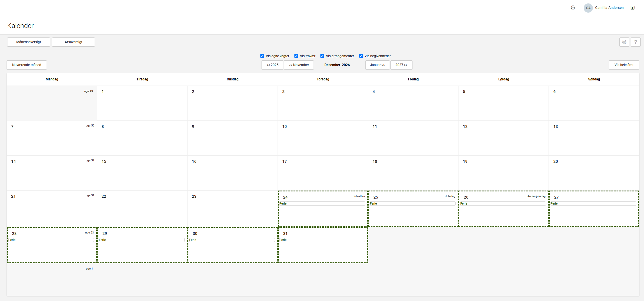Disable the Vis begivenheder checkbox
644x301 pixels.
point(361,56)
